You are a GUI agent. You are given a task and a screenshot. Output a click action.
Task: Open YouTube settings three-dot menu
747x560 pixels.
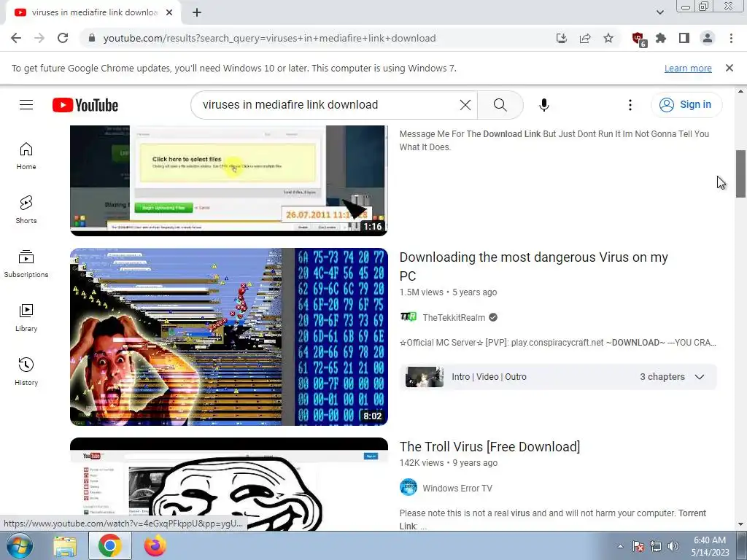click(630, 105)
